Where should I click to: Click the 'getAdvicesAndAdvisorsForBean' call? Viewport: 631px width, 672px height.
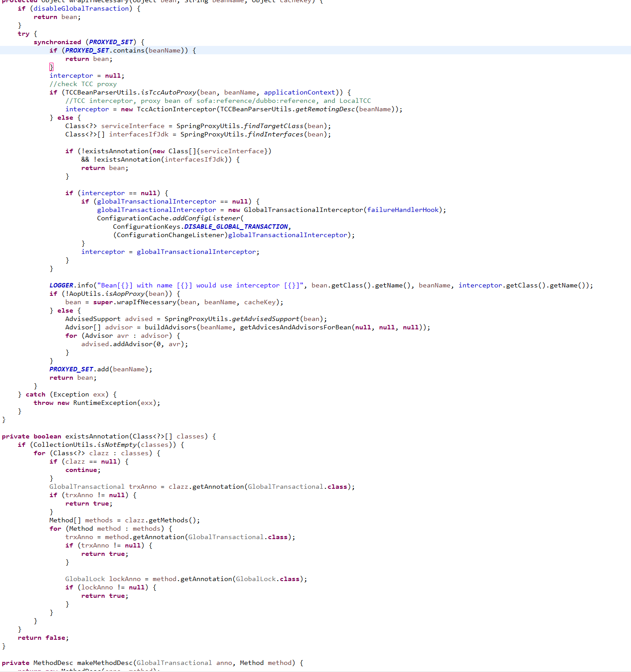click(296, 327)
